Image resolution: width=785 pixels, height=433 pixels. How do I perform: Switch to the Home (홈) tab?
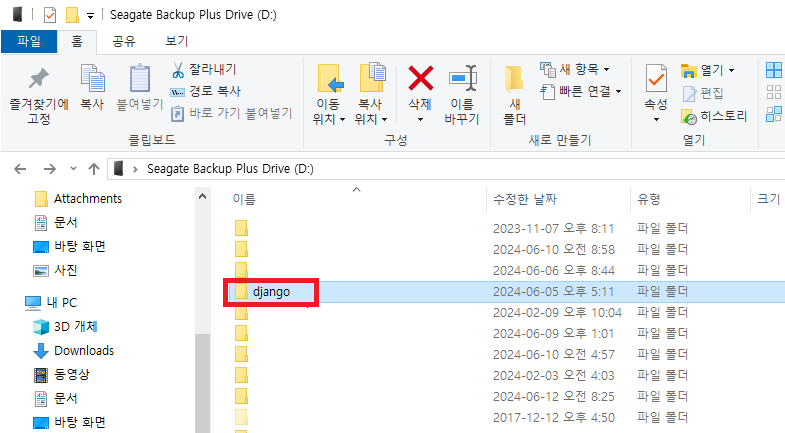[77, 41]
